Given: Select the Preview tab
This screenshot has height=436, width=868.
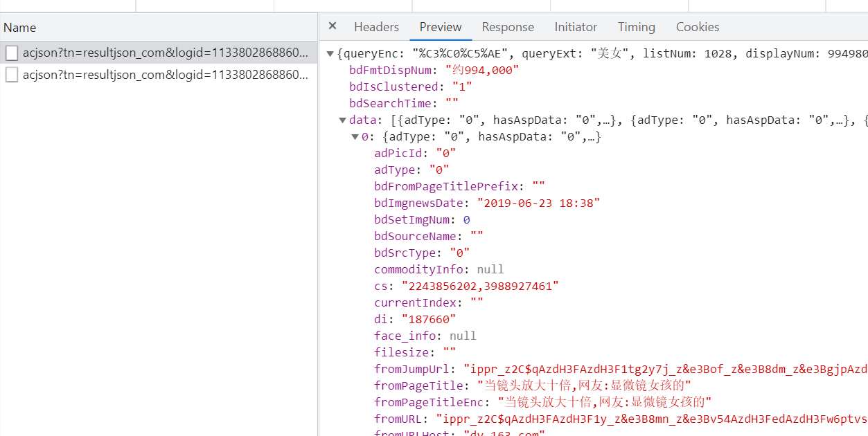Looking at the screenshot, I should click(x=440, y=27).
